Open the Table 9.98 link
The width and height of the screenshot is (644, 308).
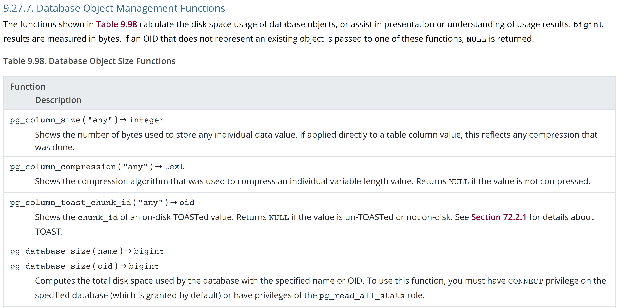tap(116, 24)
